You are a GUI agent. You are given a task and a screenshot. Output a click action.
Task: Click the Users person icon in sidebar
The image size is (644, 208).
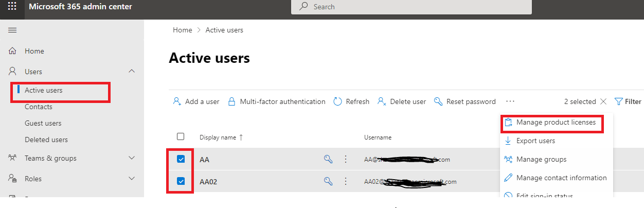[13, 72]
